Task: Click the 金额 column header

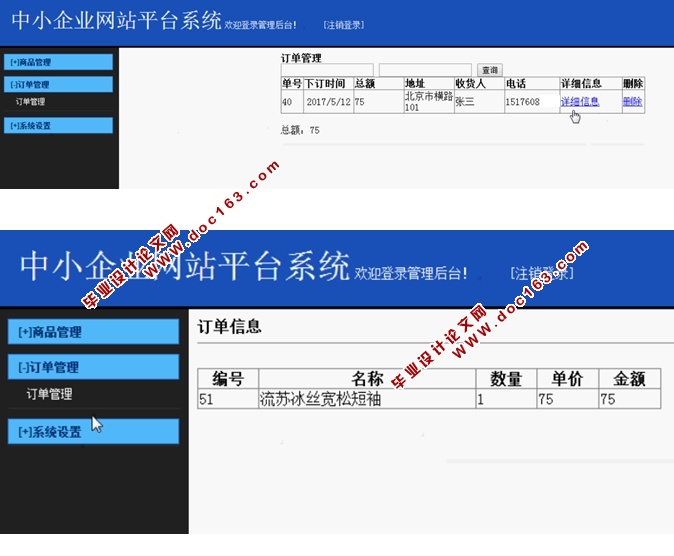Action: coord(630,379)
